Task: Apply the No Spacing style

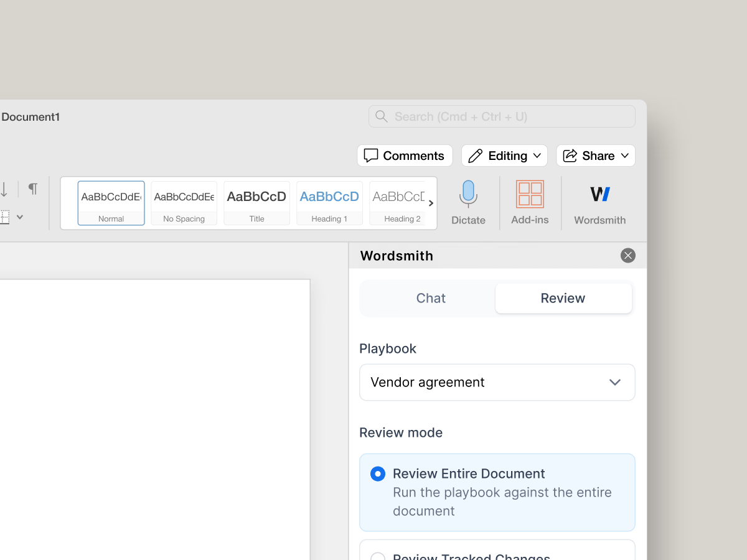Action: click(184, 203)
